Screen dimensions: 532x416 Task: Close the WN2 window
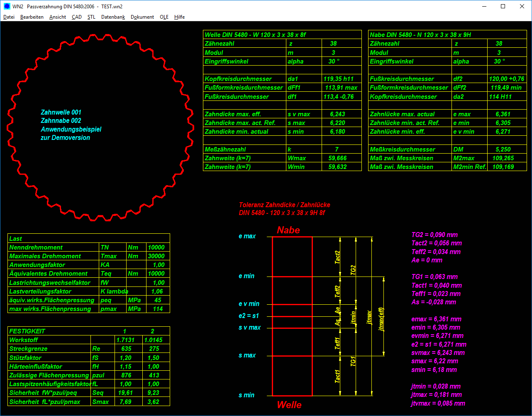click(522, 6)
